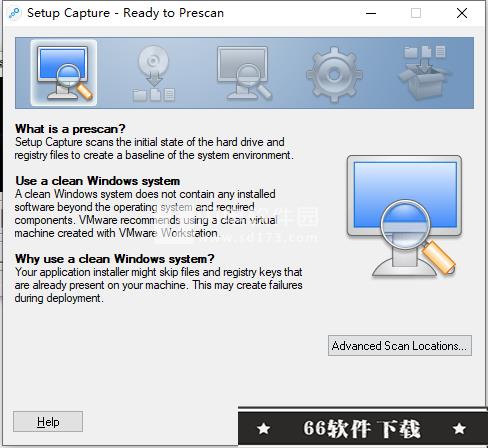The width and height of the screenshot is (488, 448).
Task: Minimize the Setup Capture window
Action: (x=371, y=13)
